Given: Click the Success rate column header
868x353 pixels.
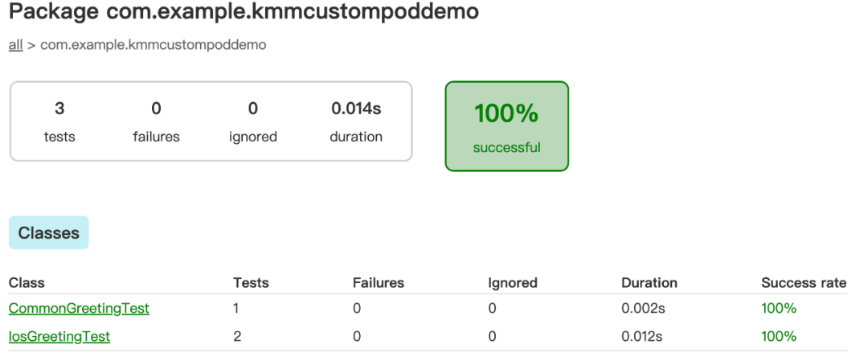Looking at the screenshot, I should (804, 282).
